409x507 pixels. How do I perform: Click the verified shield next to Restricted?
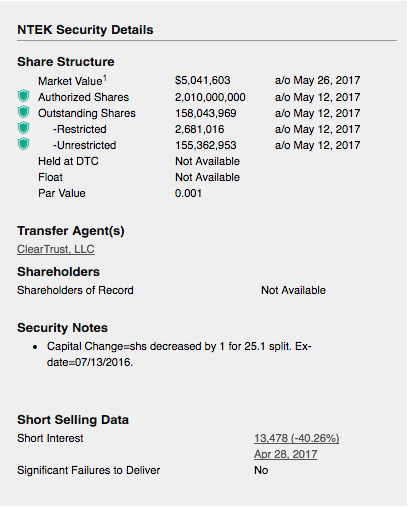[23, 128]
